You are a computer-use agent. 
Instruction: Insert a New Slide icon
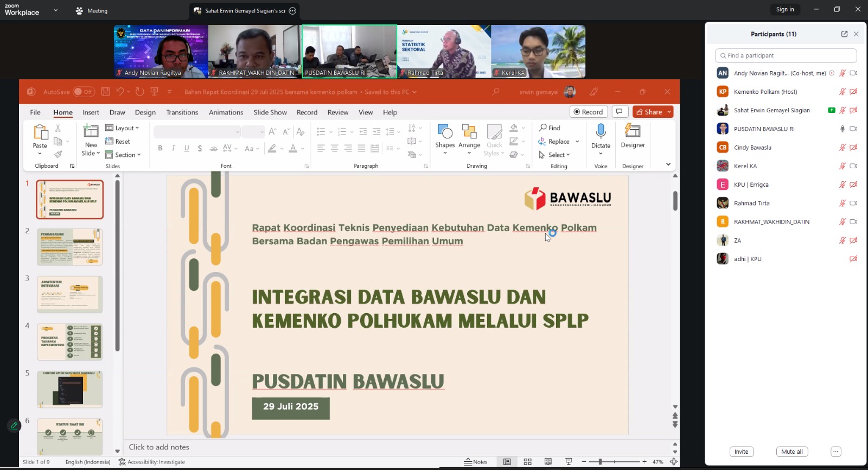pyautogui.click(x=91, y=131)
